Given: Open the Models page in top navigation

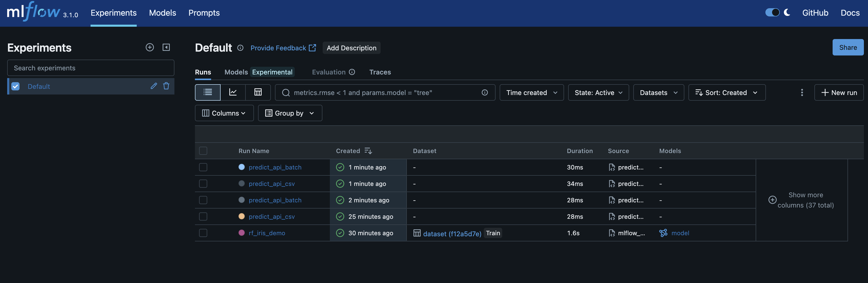Looking at the screenshot, I should coord(162,13).
